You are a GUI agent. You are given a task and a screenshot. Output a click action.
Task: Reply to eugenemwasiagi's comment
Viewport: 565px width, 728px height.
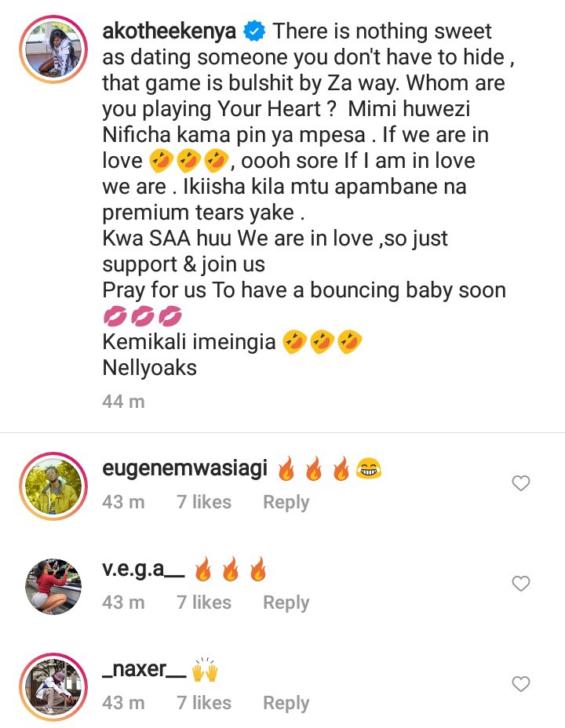pyautogui.click(x=286, y=502)
